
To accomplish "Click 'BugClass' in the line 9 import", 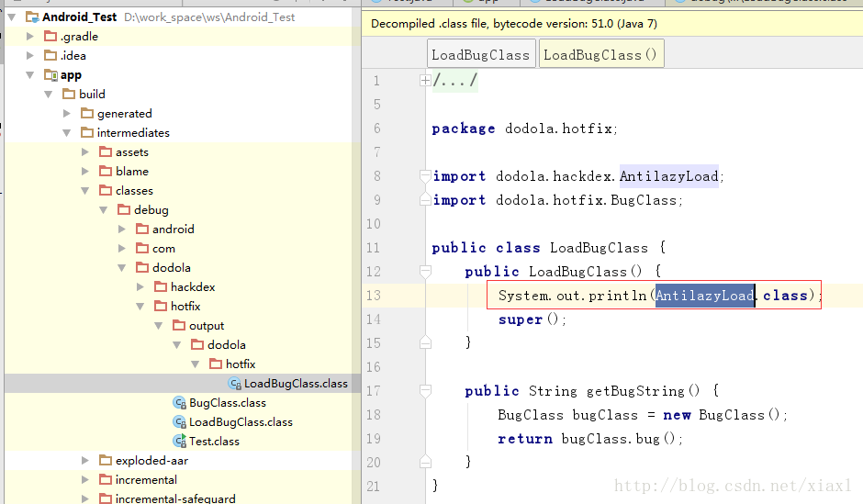I will point(644,200).
